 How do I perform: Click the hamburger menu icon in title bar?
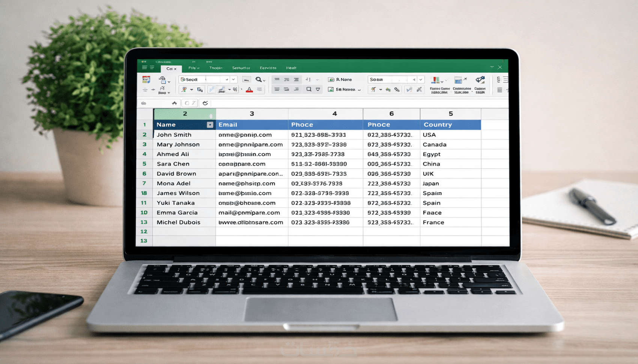coord(144,68)
